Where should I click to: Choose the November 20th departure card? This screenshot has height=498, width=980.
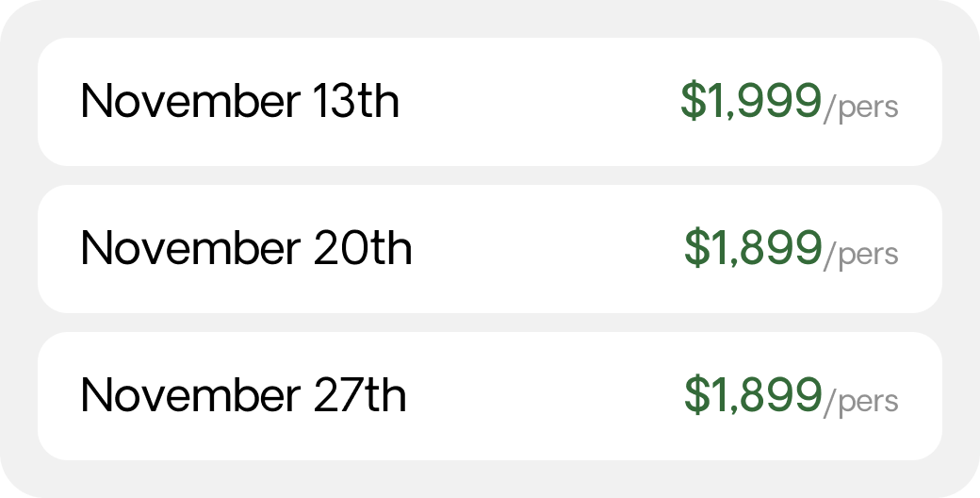point(490,249)
